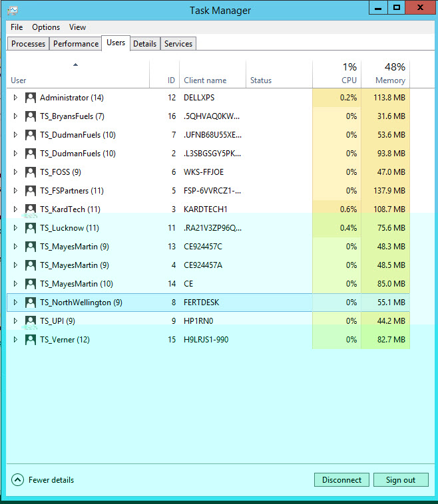Image resolution: width=438 pixels, height=504 pixels.
Task: Click the TS_Lucknow user avatar icon
Action: click(x=31, y=228)
